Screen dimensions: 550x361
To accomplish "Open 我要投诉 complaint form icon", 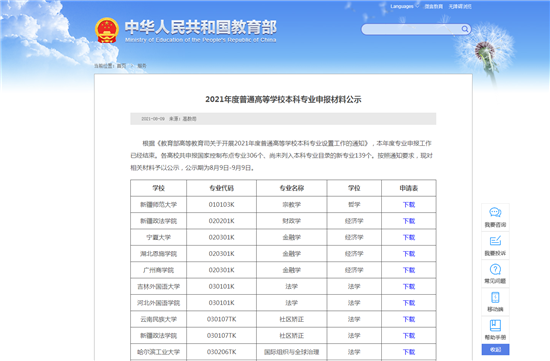I will click(495, 241).
